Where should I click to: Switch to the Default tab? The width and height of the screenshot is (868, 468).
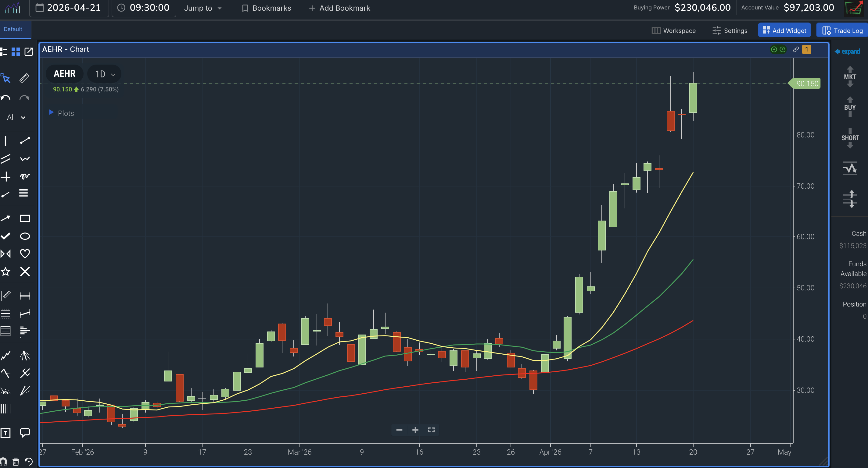pos(13,29)
